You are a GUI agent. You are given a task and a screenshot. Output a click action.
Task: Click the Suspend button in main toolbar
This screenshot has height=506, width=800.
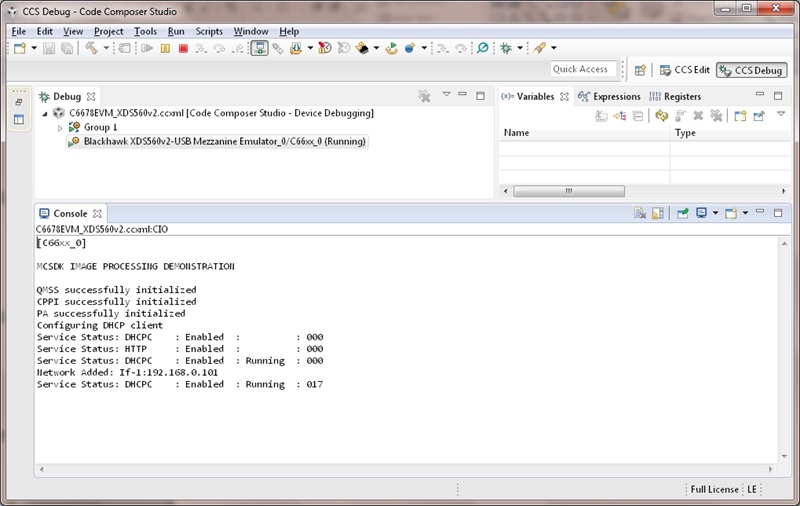point(167,48)
